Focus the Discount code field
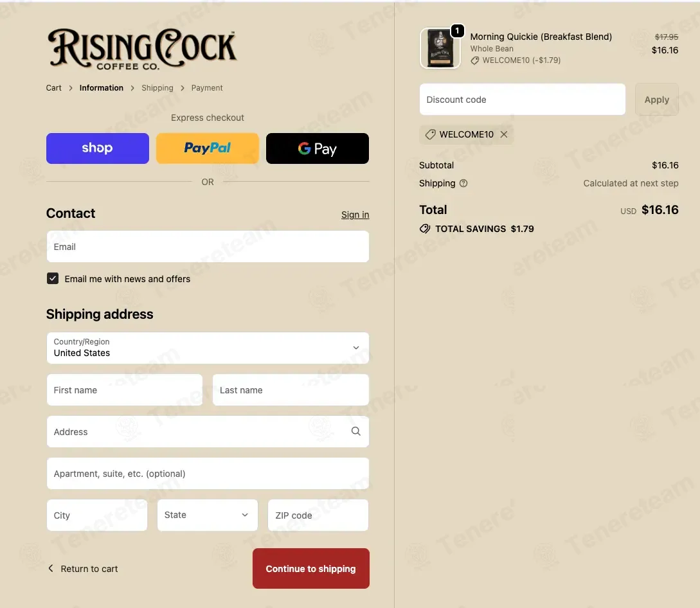The width and height of the screenshot is (700, 608). pos(523,99)
